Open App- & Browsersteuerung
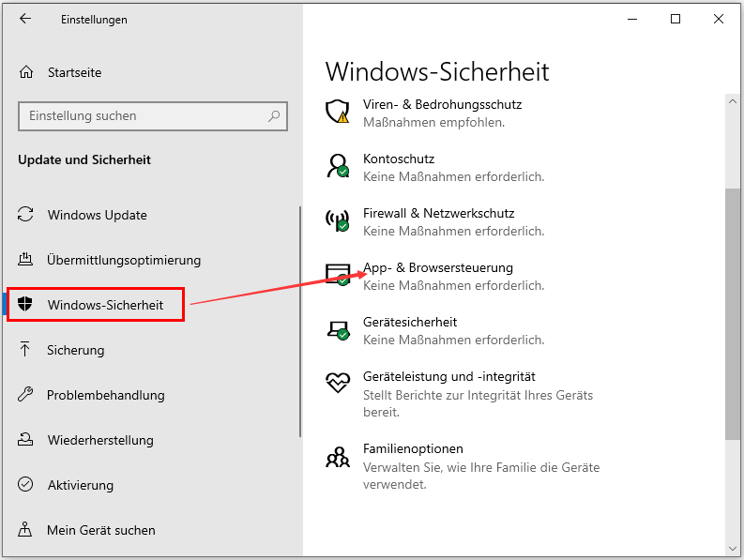Image resolution: width=744 pixels, height=560 pixels. click(438, 267)
